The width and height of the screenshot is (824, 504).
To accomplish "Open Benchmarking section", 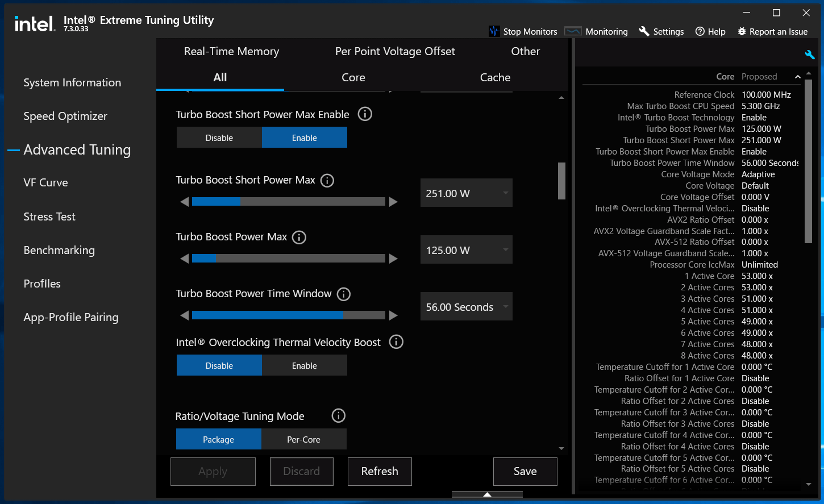I will click(59, 250).
